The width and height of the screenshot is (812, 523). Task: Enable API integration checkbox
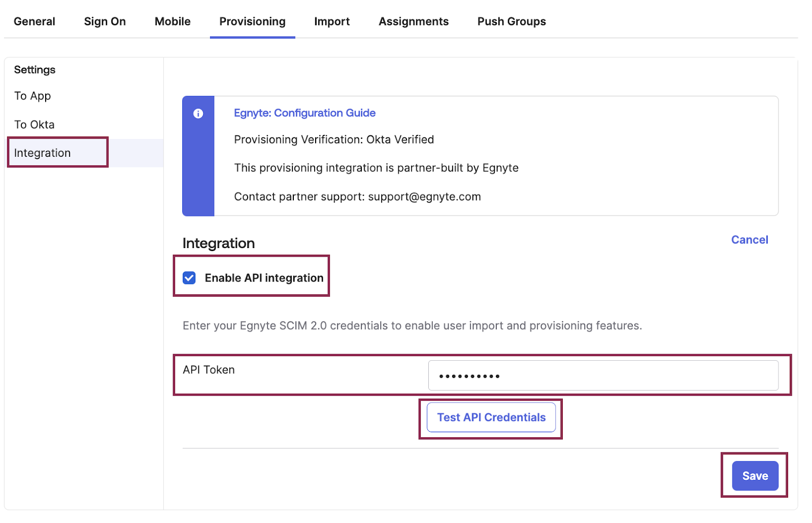189,277
